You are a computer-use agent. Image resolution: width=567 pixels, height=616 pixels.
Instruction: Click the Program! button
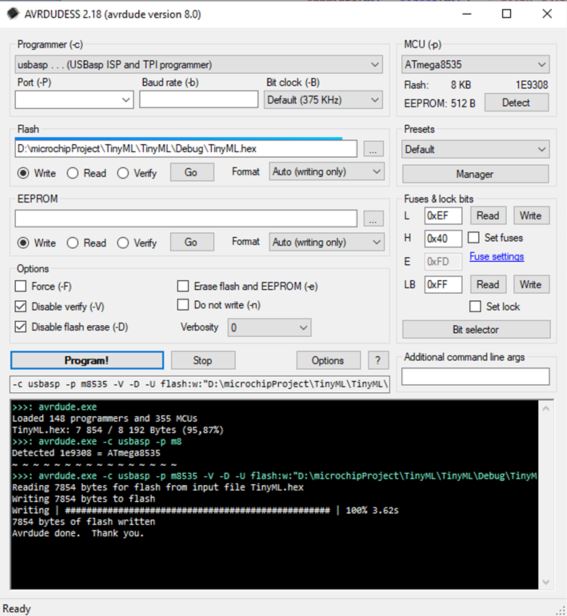[87, 360]
